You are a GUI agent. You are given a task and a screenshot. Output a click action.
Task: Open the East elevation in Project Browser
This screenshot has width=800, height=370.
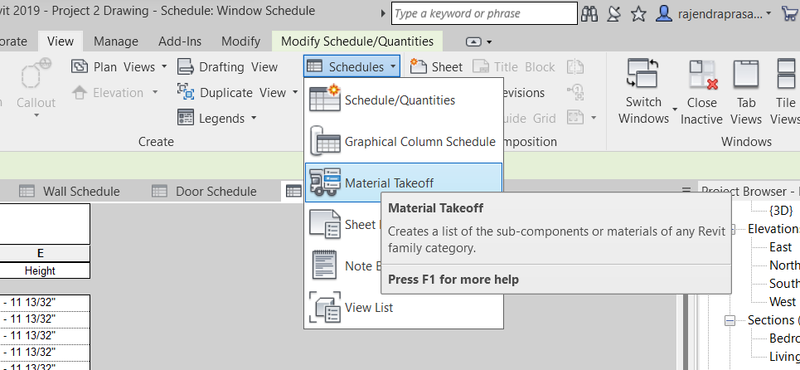coord(780,247)
